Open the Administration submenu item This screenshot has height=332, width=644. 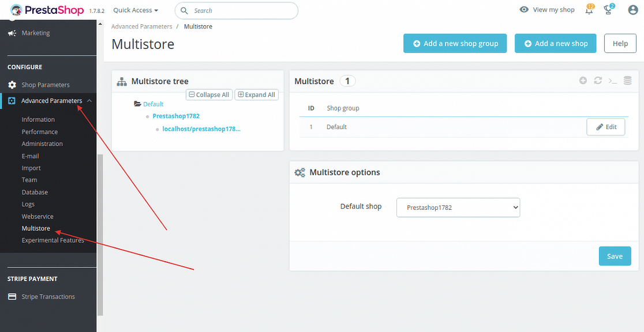[x=42, y=144]
